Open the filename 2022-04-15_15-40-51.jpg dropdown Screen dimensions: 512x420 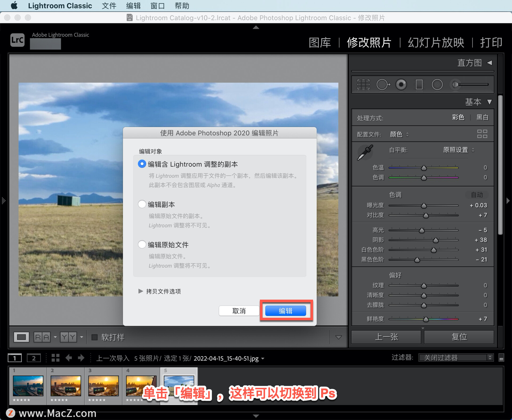pos(263,359)
